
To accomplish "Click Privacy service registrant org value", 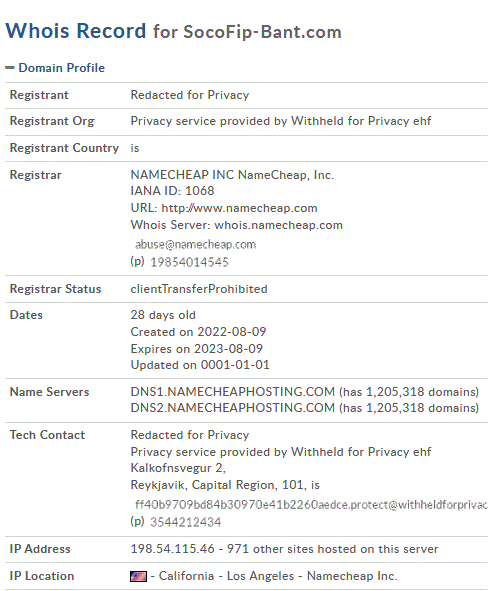I will coord(281,121).
